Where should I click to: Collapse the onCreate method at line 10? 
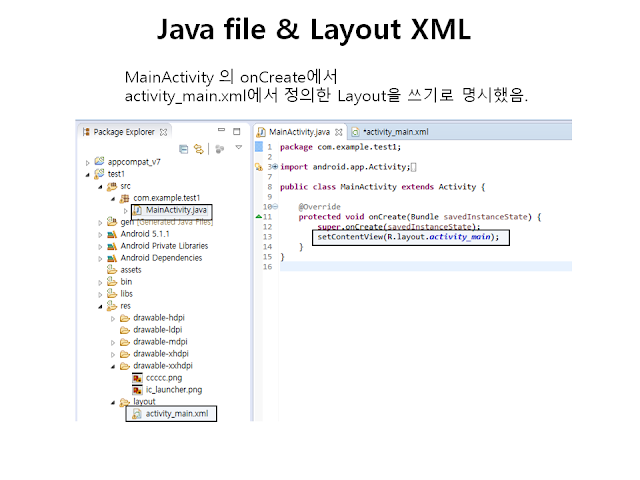coord(276,207)
